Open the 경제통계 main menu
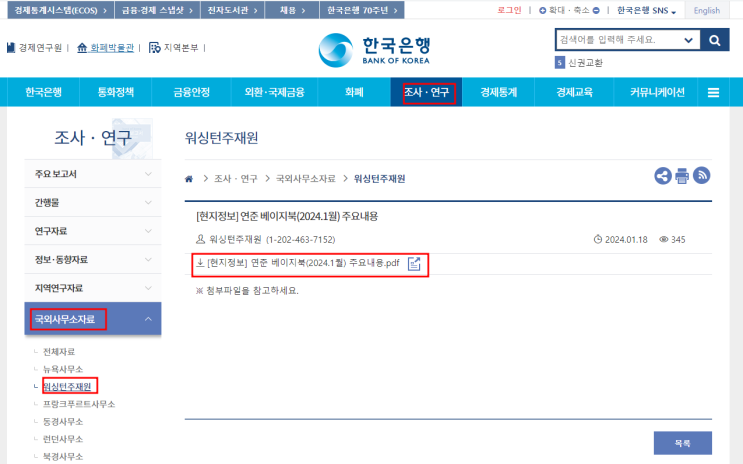743x464 pixels. tap(498, 92)
